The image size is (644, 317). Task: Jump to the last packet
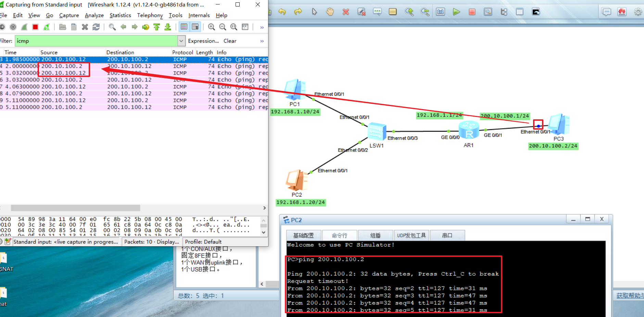point(168,27)
